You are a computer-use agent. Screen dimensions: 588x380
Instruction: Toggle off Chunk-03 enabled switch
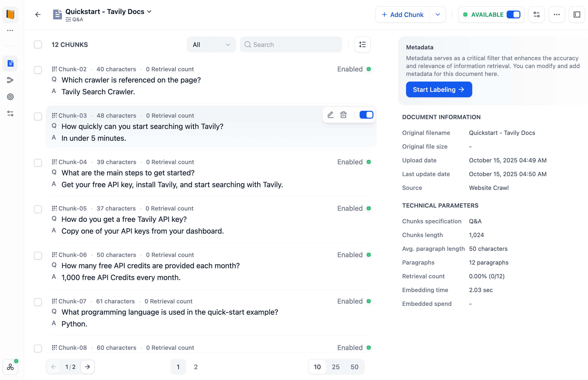(366, 115)
